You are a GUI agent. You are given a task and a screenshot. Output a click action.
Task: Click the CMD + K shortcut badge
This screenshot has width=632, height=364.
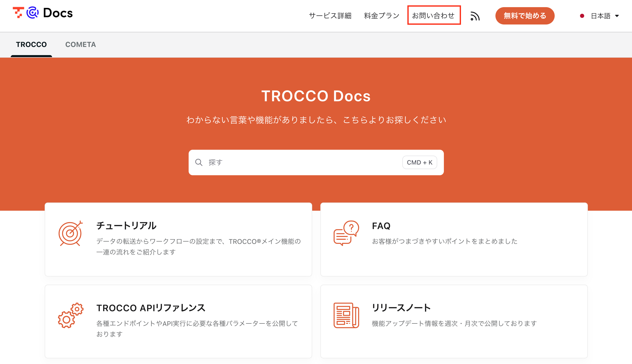click(x=419, y=162)
